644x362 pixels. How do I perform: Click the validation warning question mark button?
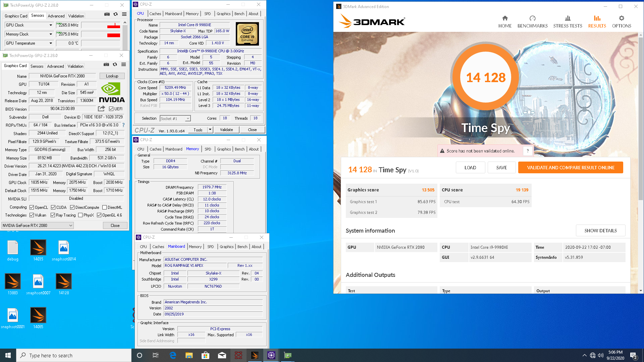coord(528,151)
